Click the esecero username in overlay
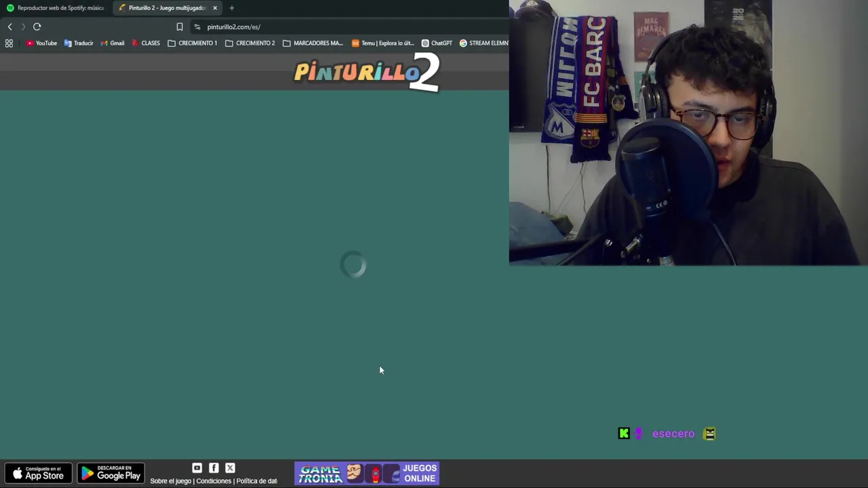This screenshot has height=488, width=868. tap(673, 434)
